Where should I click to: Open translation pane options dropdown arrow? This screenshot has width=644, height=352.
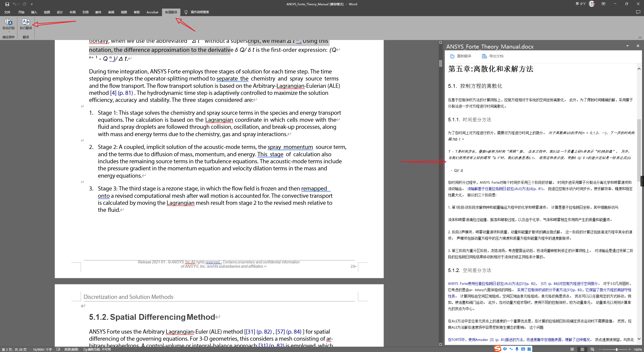click(627, 46)
